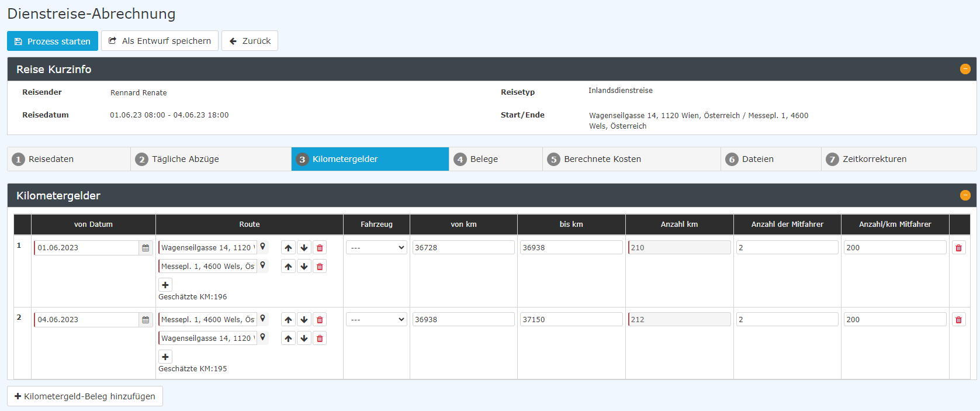980x411 pixels.
Task: Open the Belege tab
Action: tap(496, 159)
